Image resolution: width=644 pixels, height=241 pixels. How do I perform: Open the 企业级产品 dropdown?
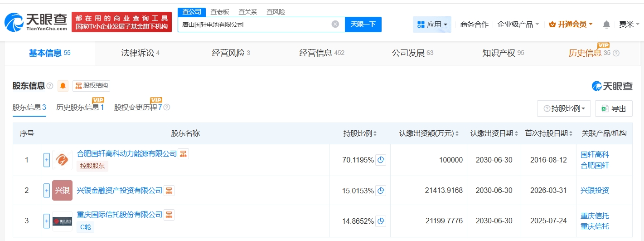tap(518, 25)
